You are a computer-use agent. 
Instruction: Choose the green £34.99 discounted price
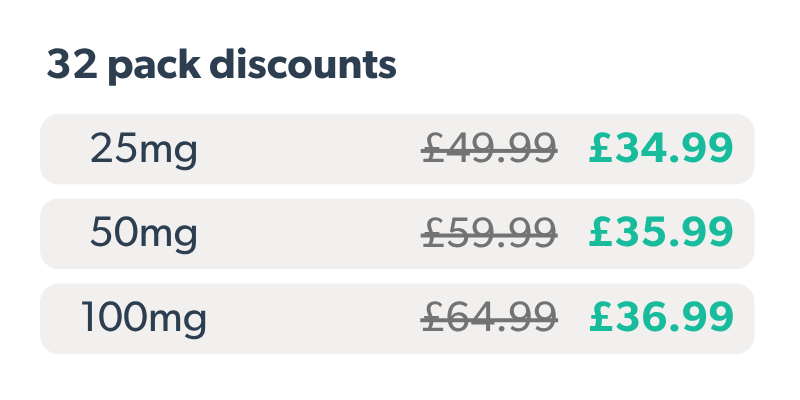662,149
